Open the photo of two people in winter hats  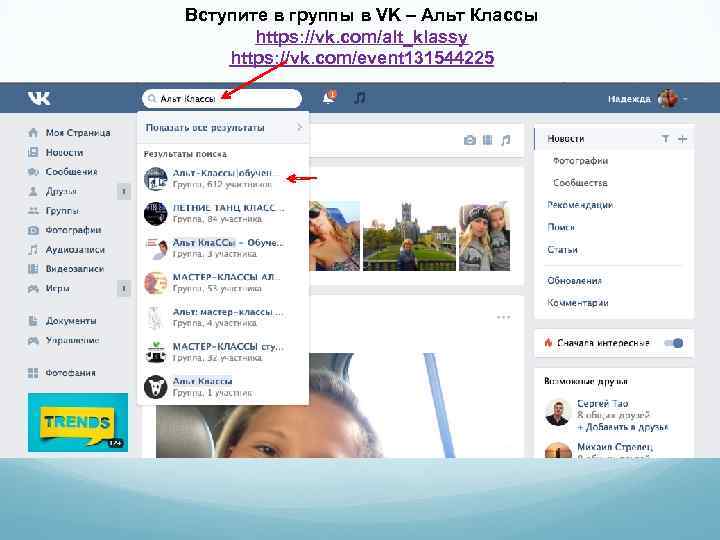484,236
